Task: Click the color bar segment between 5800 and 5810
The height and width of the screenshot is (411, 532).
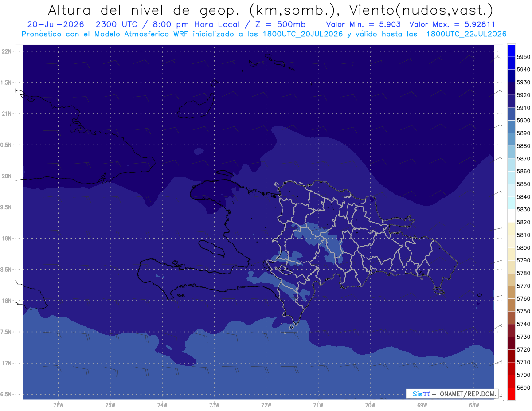Action: click(511, 241)
